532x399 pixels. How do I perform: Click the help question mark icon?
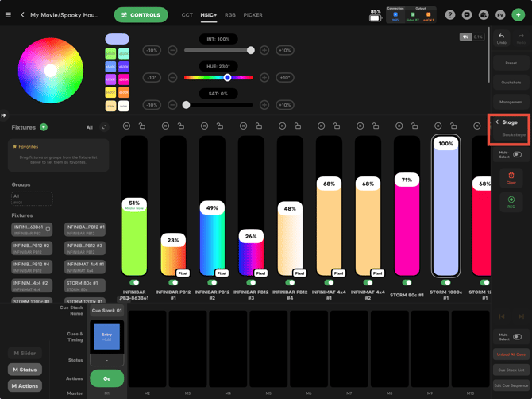(x=450, y=15)
